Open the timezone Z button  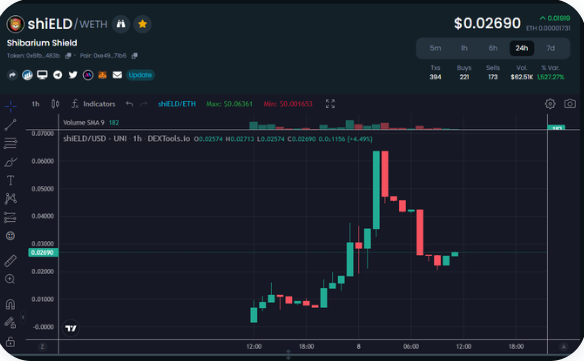click(x=42, y=347)
